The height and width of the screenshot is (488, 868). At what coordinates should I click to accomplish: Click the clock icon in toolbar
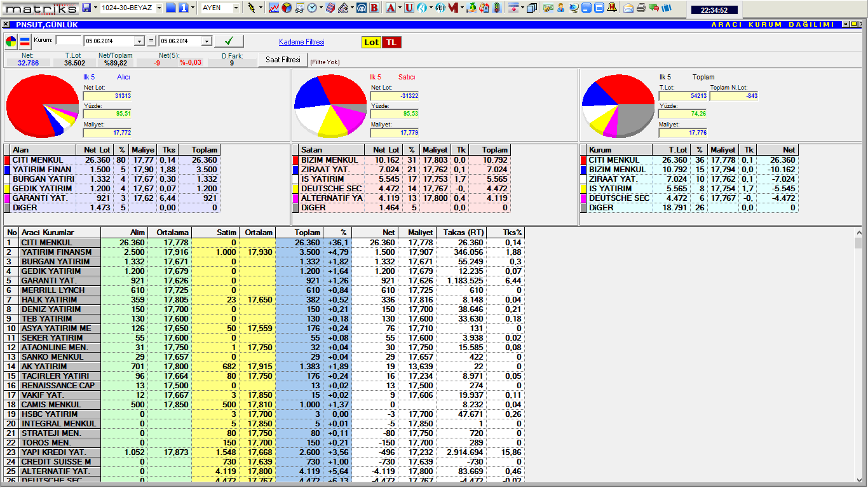pos(312,8)
